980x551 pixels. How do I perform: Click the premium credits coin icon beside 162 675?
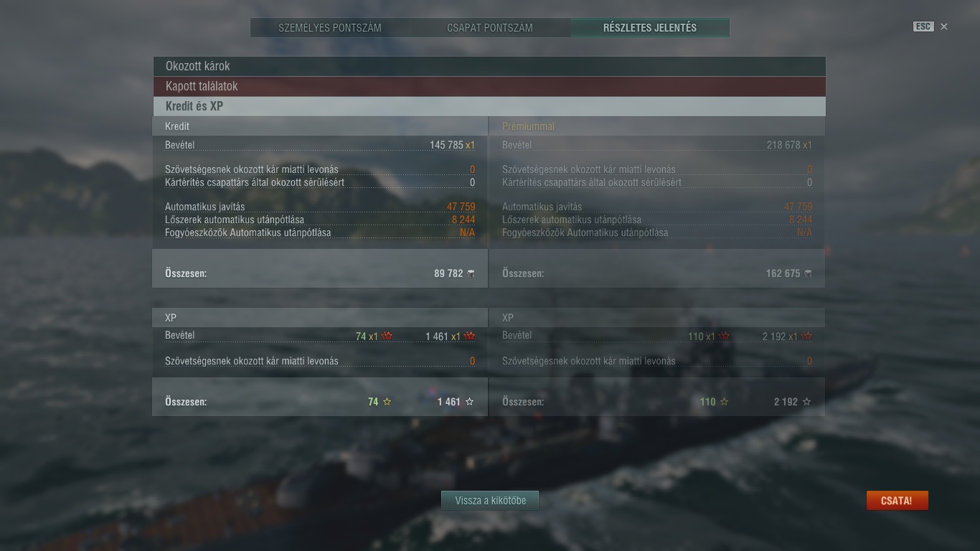[808, 273]
